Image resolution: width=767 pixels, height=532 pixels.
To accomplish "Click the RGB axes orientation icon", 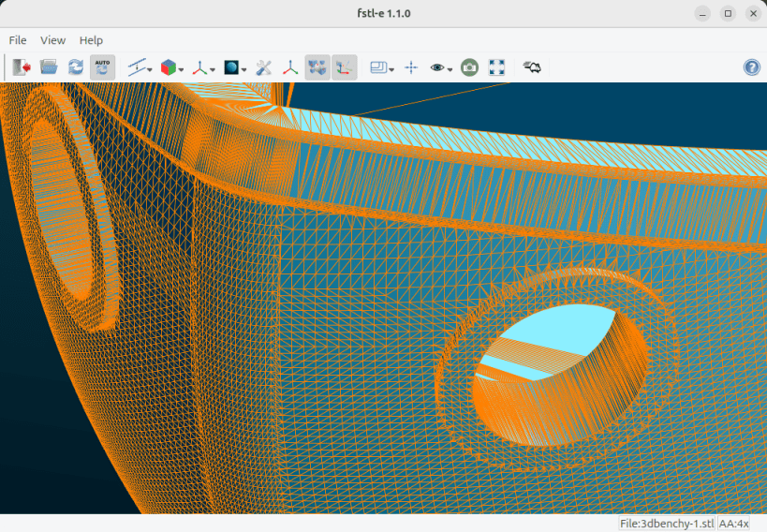I will coord(291,67).
